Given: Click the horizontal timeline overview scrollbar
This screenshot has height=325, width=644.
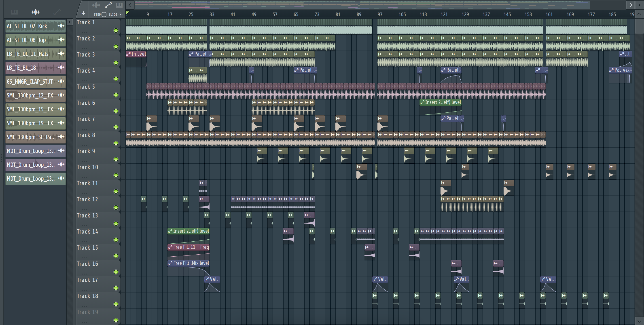Looking at the screenshot, I should click(362, 5).
